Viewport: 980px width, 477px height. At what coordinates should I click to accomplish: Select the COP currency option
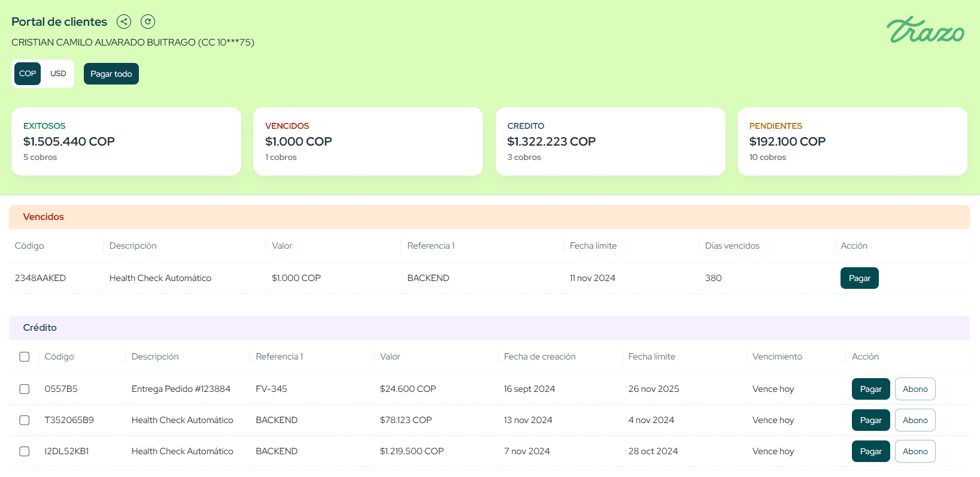point(28,74)
